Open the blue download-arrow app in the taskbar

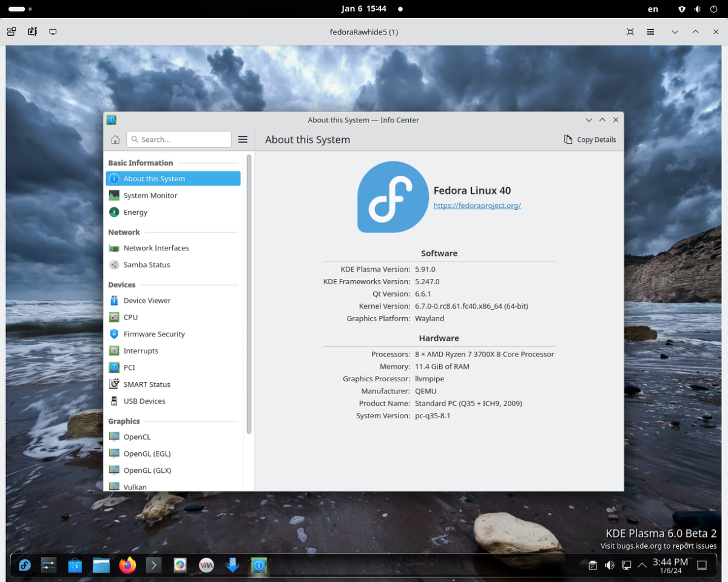[232, 566]
